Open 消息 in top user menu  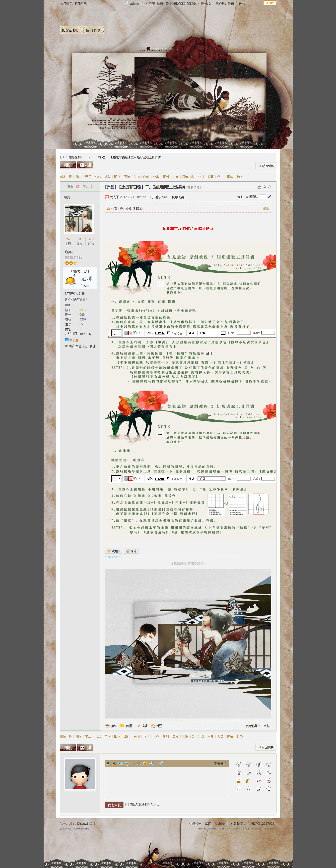pos(160,4)
